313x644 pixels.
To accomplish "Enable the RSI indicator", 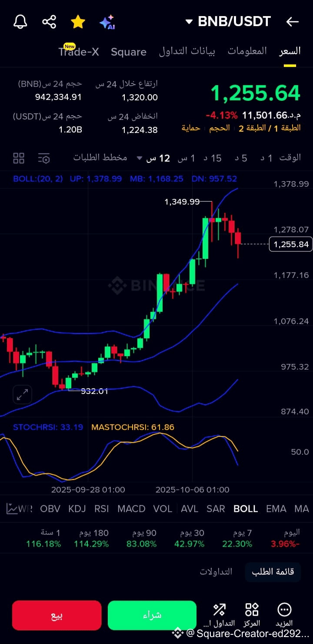I will [102, 509].
